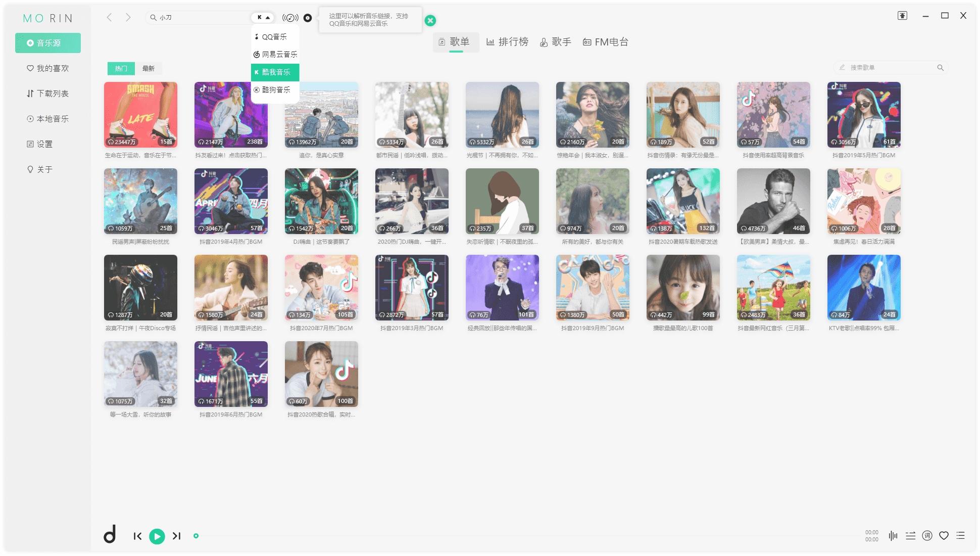Click the pin-to-top window icon
Viewport: 980px width, 556px height.
902,16
